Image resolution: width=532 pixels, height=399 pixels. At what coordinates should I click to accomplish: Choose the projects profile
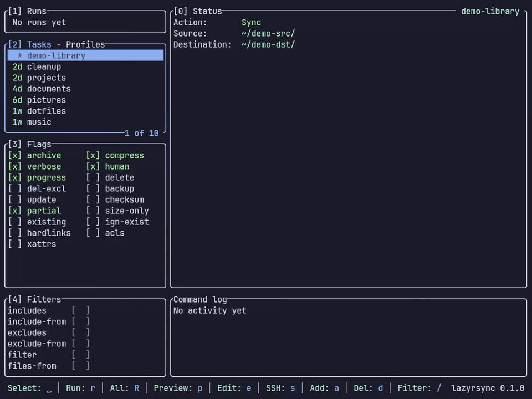[x=85, y=78]
